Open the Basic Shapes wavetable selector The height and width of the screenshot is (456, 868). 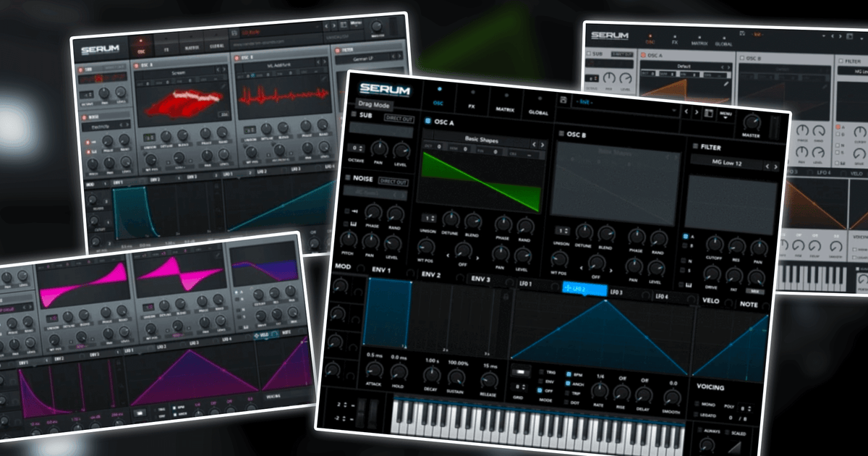click(x=481, y=140)
